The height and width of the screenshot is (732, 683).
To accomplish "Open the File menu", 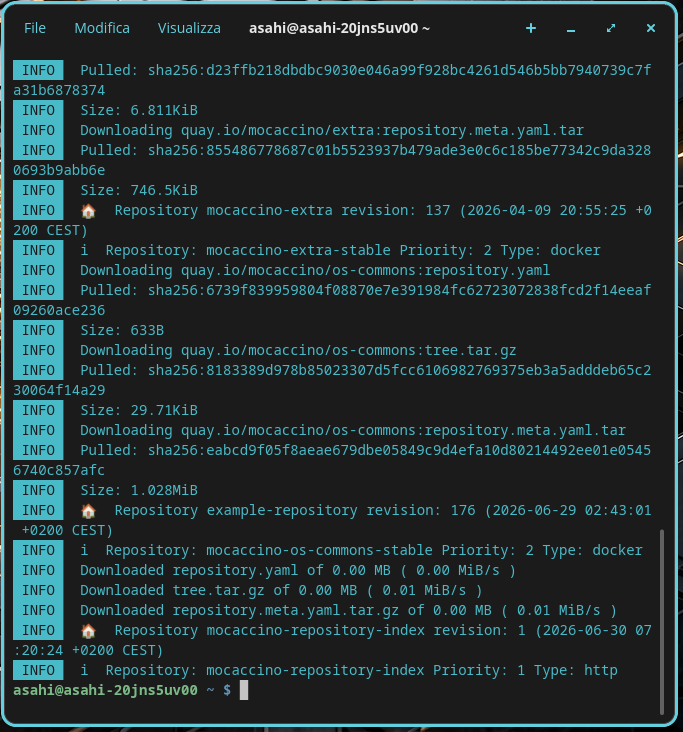I will 35,28.
